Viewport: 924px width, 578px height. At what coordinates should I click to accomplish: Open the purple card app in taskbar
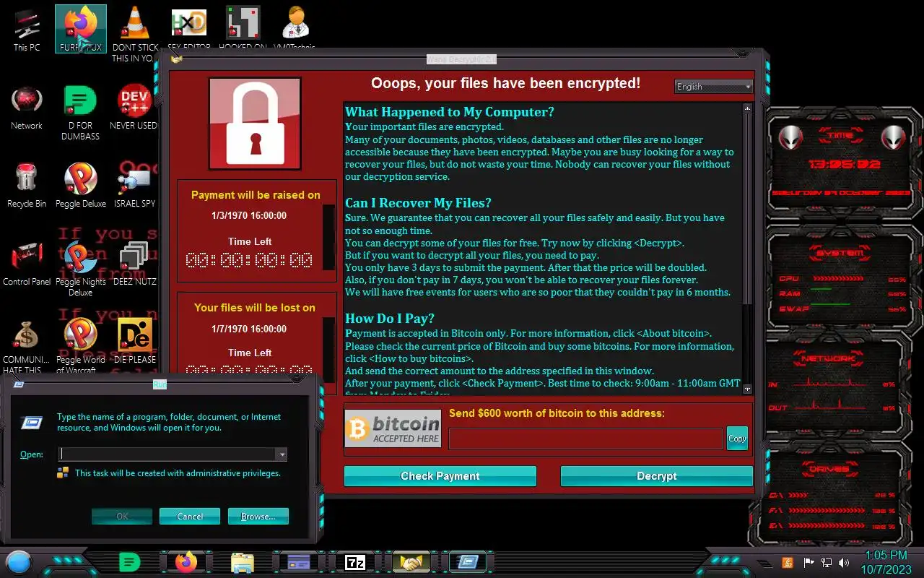tap(299, 561)
